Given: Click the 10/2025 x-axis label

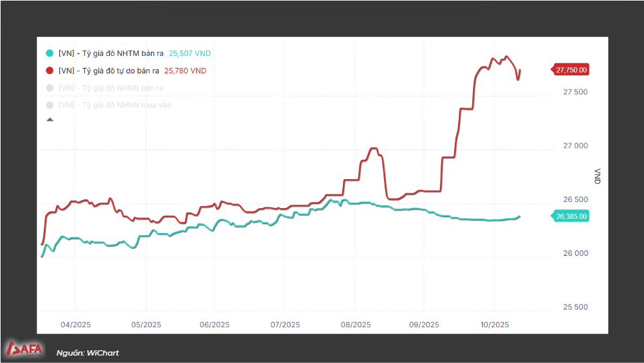Looking at the screenshot, I should coord(494,325).
